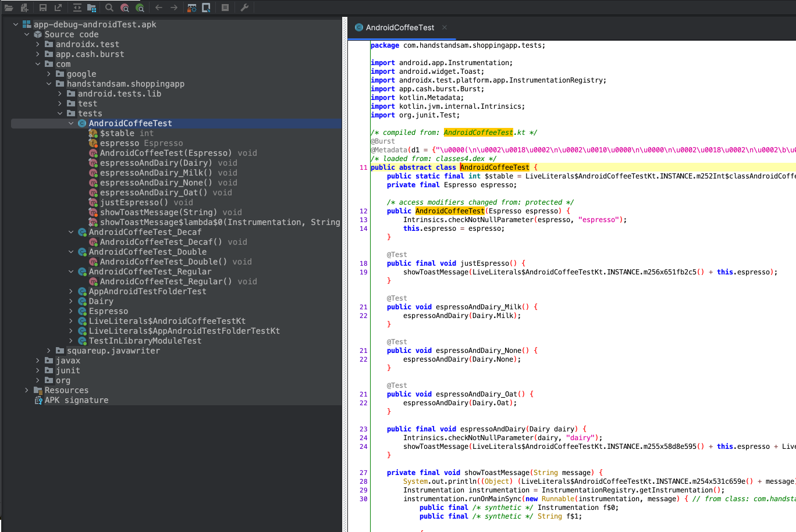Close the AndroidCoffeeTest tab

pyautogui.click(x=445, y=27)
